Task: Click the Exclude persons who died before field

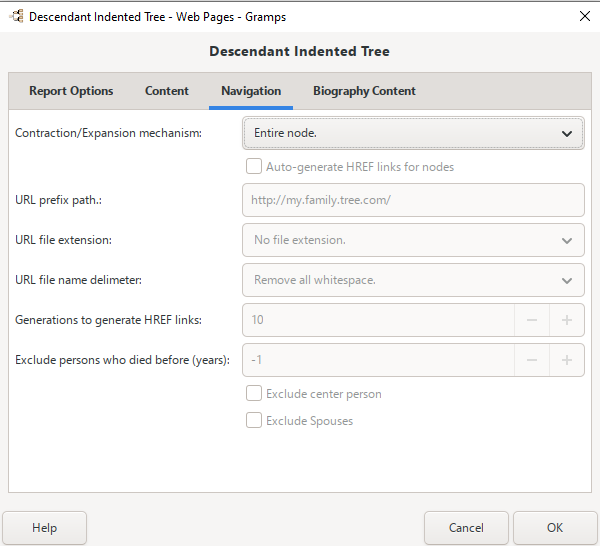Action: [x=378, y=360]
